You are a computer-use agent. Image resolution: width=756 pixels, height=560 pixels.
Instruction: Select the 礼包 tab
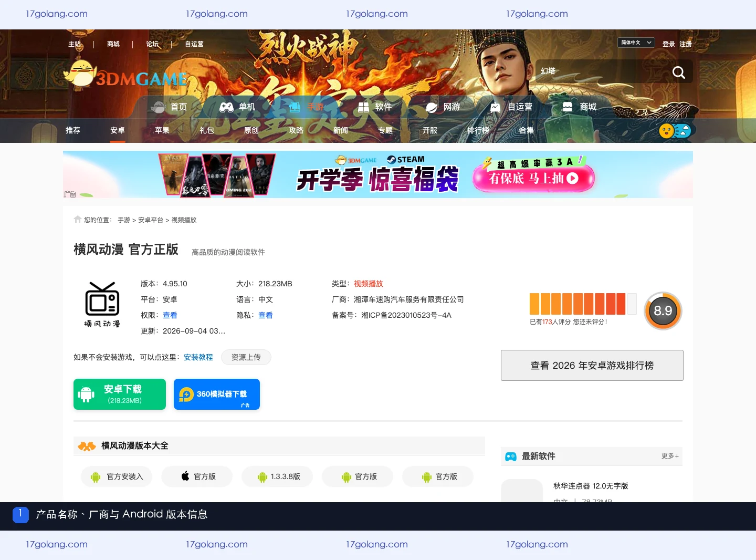tap(207, 130)
